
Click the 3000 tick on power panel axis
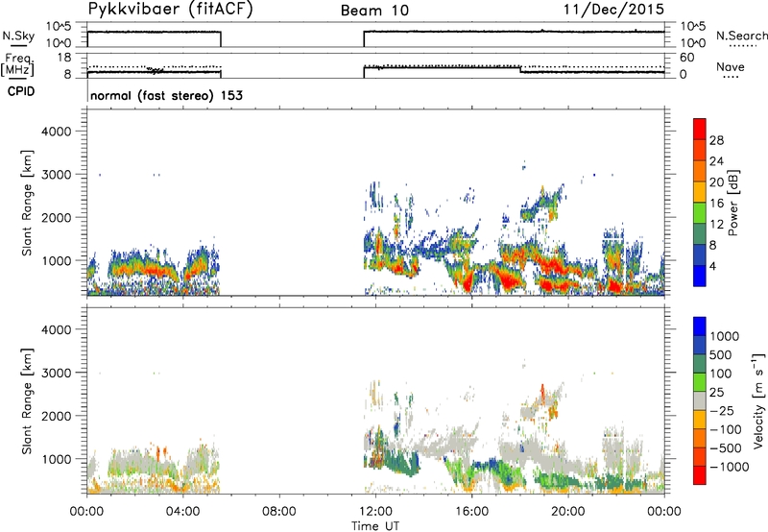coord(57,175)
